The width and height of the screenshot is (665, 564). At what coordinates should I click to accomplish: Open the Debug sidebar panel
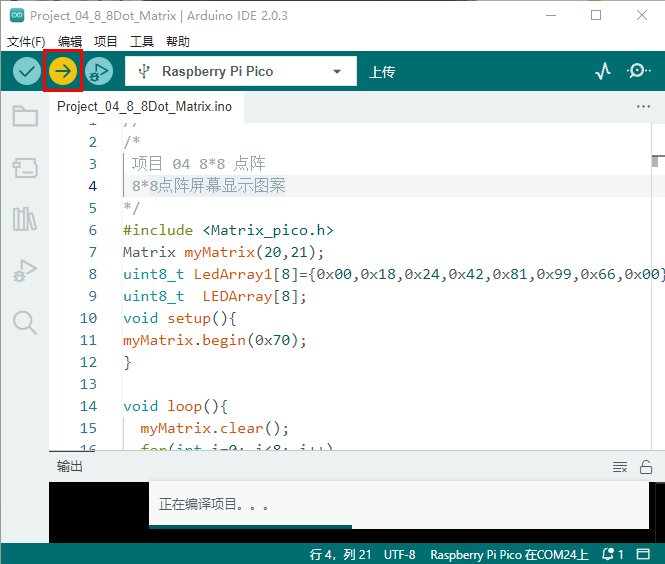(25, 271)
